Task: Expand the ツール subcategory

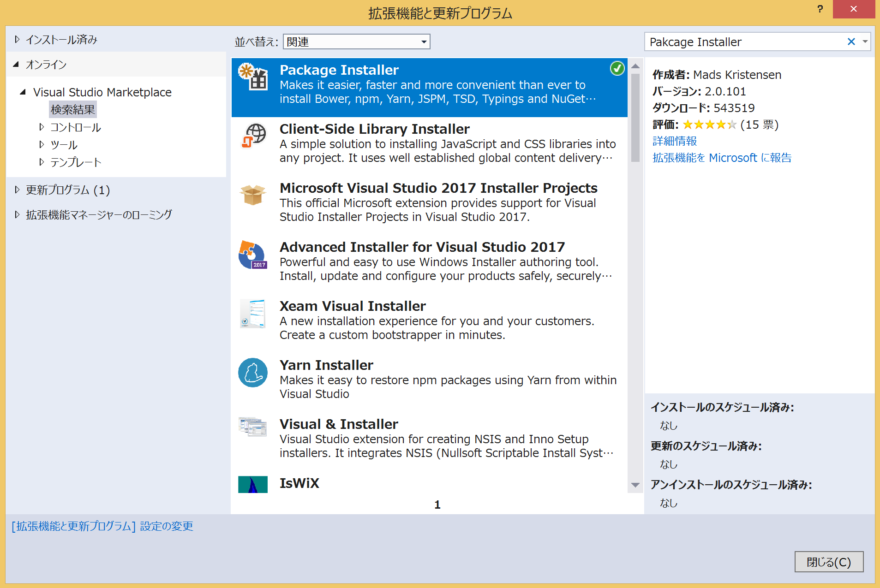Action: (x=42, y=144)
